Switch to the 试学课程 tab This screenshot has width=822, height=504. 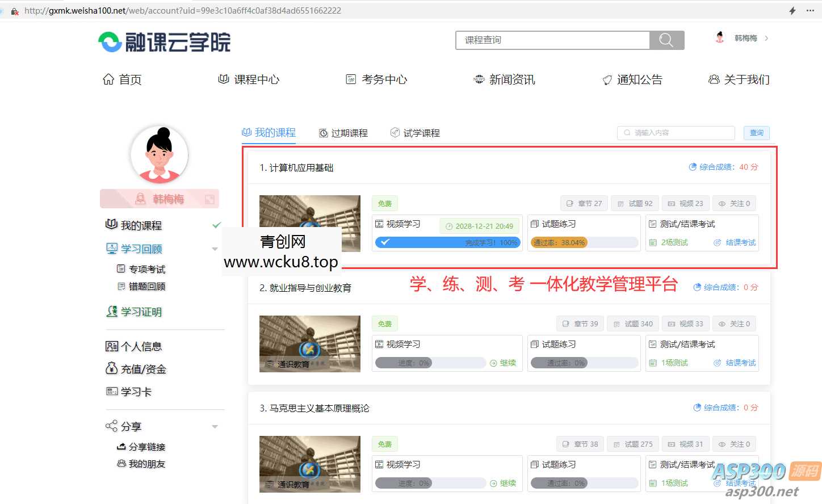(x=415, y=132)
